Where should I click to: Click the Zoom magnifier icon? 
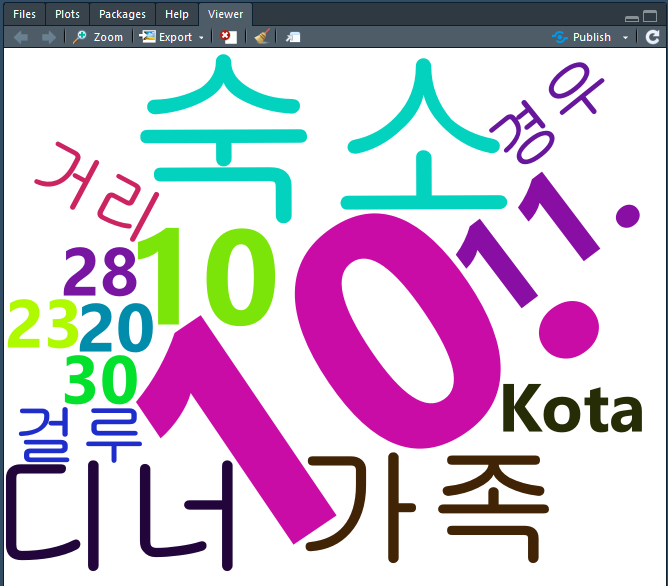pos(79,37)
